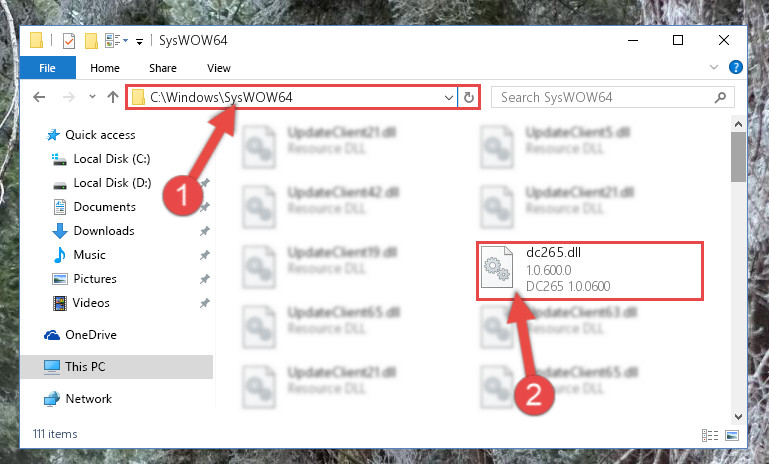Open the File menu
Viewport: 769px width, 464px height.
[48, 68]
